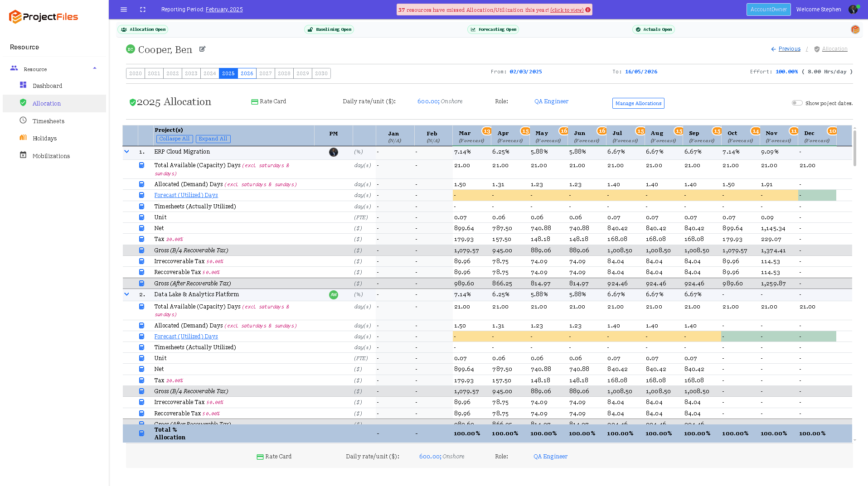Click Expand All projects button
The image size is (868, 486).
(213, 139)
